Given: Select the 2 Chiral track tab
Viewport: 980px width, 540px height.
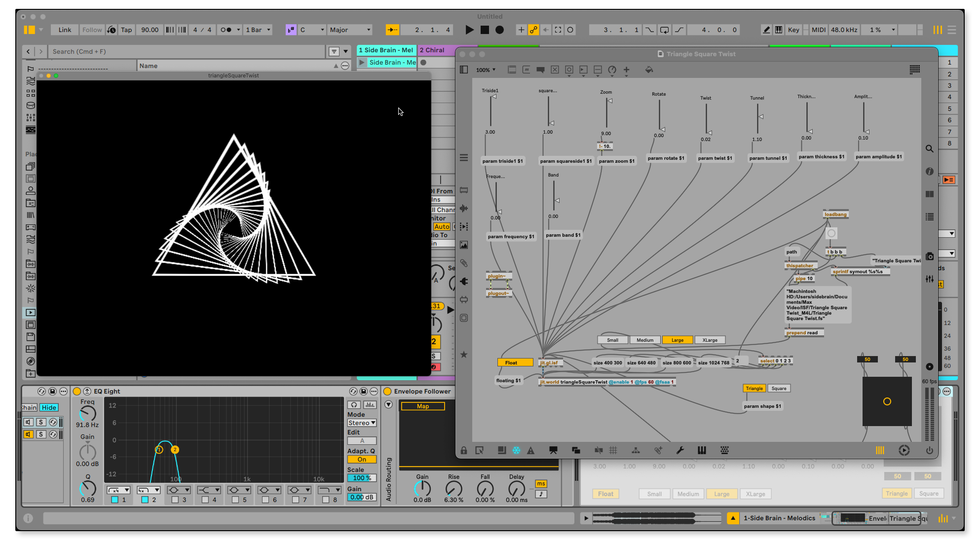Looking at the screenshot, I should click(432, 50).
